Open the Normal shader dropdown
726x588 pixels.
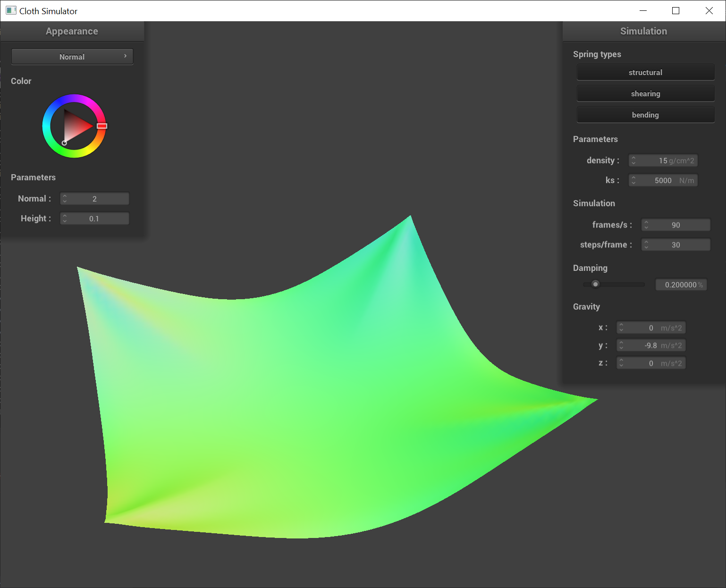point(72,57)
